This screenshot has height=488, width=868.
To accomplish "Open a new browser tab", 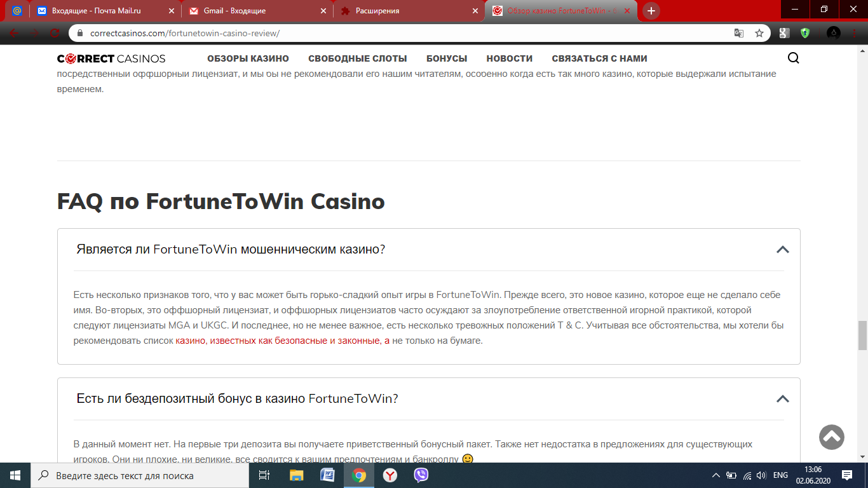I will [x=651, y=11].
